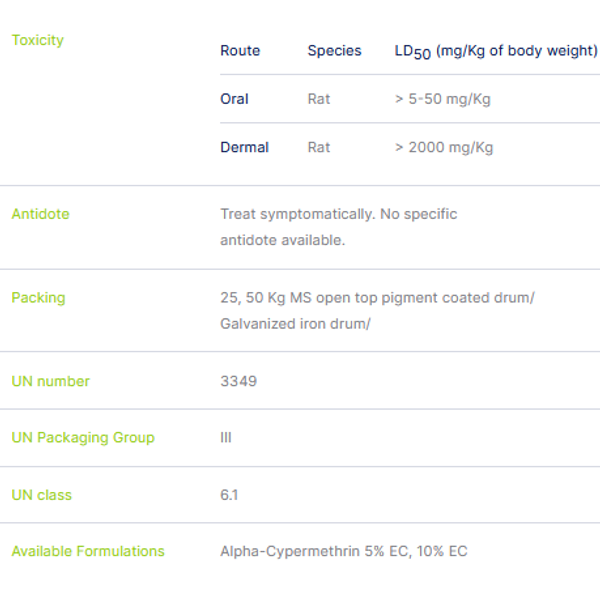Click the LD50 column header
Image resolution: width=600 pixels, height=600 pixels.
pos(496,51)
